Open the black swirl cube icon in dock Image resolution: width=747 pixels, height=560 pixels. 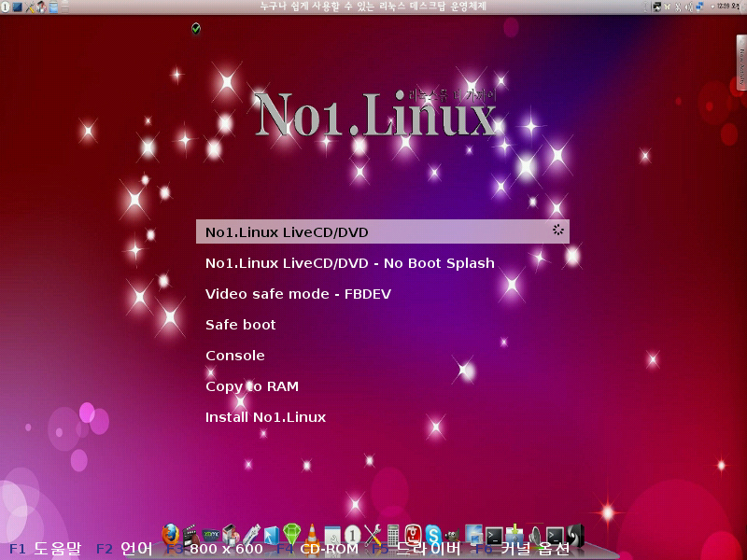pyautogui.click(x=575, y=534)
